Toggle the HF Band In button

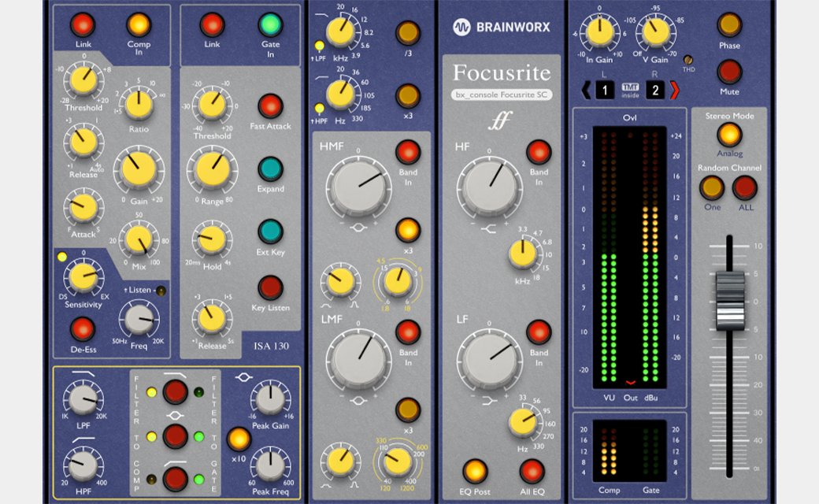pos(538,152)
